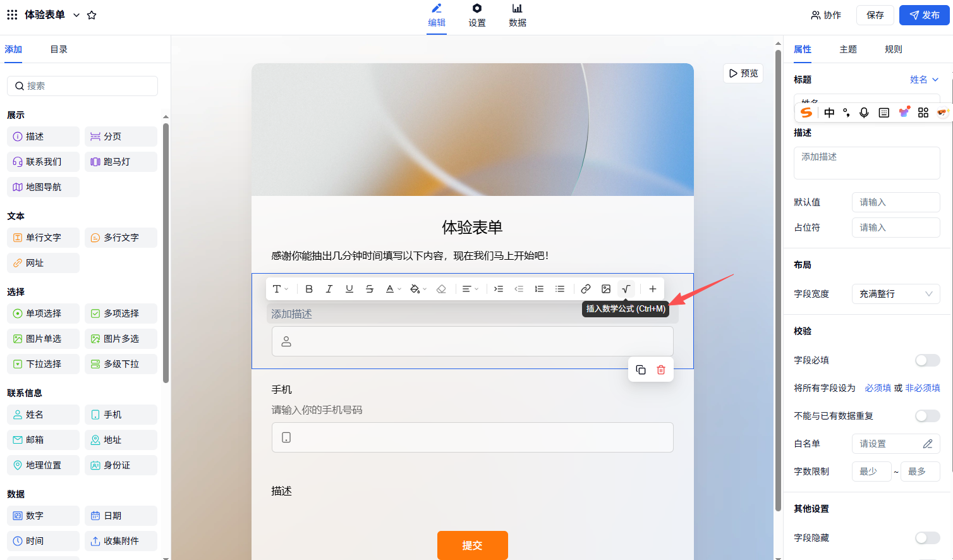Click the insert image icon
Screen dimensions: 953x560
606,289
